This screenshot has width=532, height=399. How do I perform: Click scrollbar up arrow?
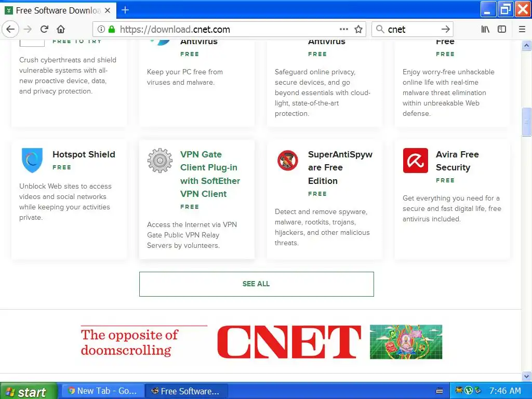(526, 46)
